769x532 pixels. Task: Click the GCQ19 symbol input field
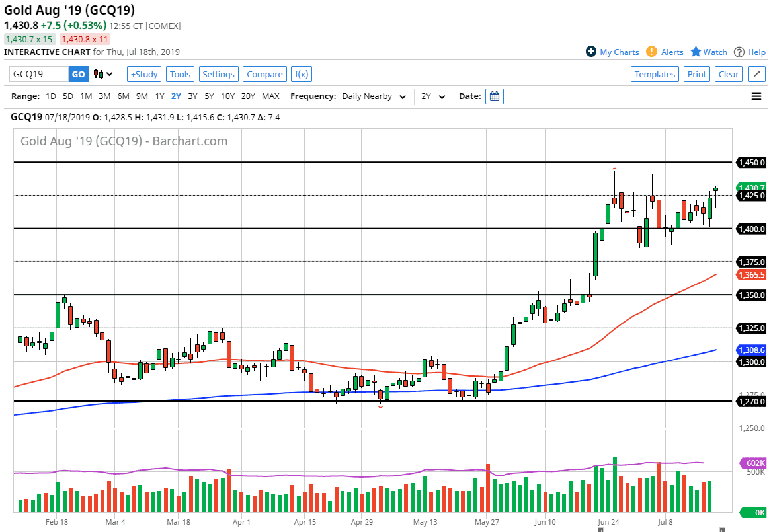click(38, 74)
